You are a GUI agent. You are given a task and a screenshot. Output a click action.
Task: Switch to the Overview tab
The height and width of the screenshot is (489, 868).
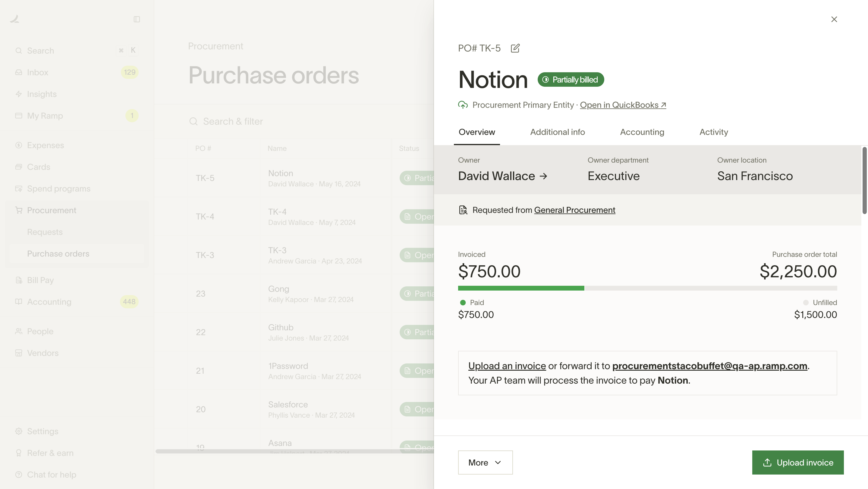point(477,132)
